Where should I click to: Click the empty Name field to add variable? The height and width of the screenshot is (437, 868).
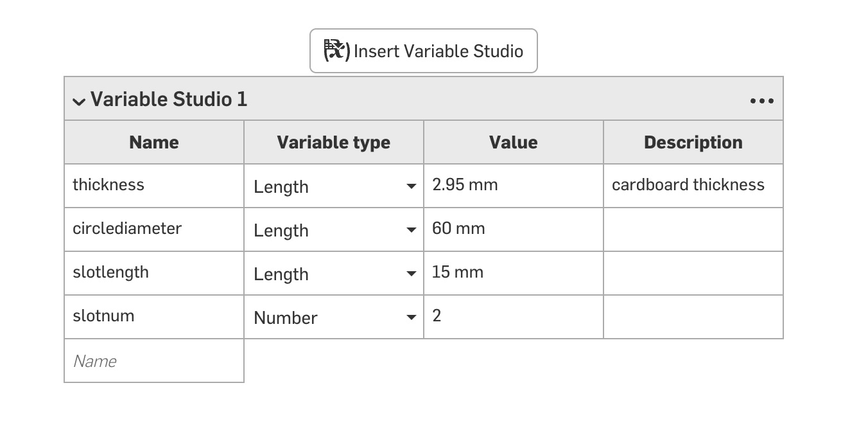(x=154, y=361)
